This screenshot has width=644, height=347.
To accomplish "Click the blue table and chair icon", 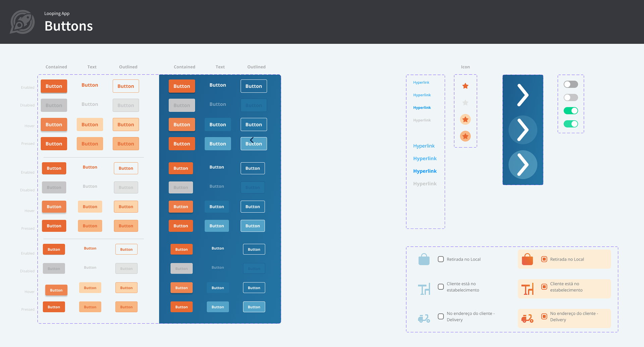I will (x=424, y=289).
